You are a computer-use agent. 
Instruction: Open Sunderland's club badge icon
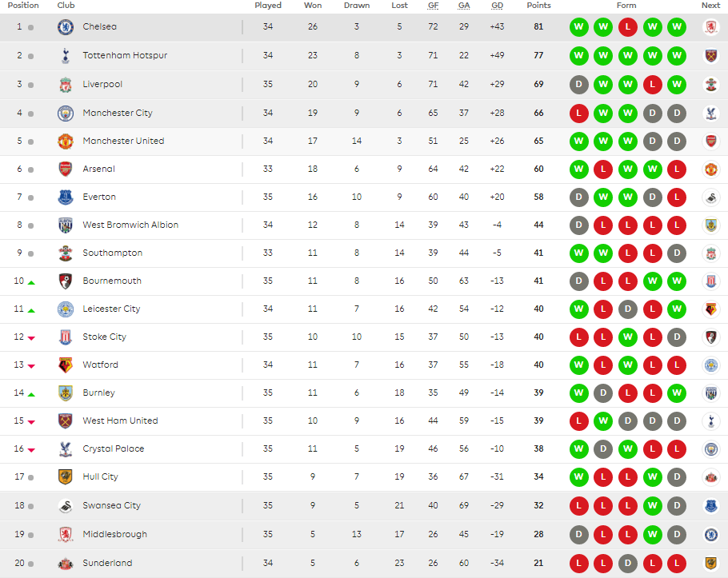point(66,563)
